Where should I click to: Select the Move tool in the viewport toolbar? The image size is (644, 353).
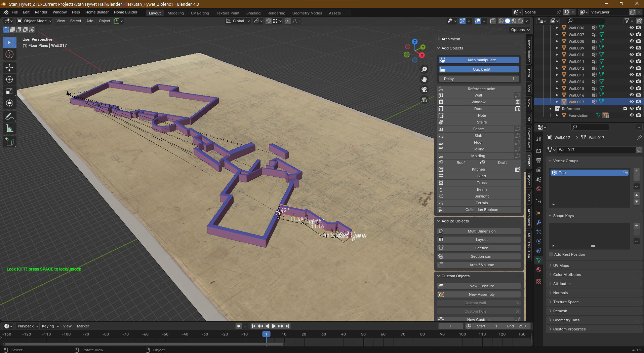[9, 68]
